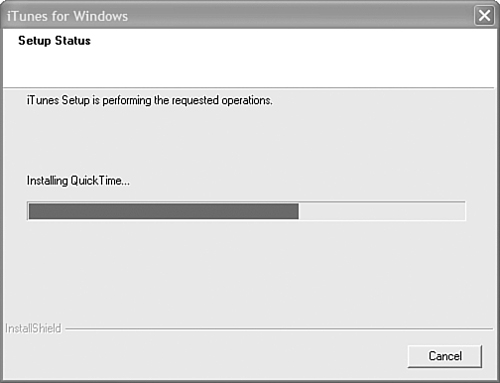
Task: Click the empty portion of progress bar
Action: pos(382,211)
